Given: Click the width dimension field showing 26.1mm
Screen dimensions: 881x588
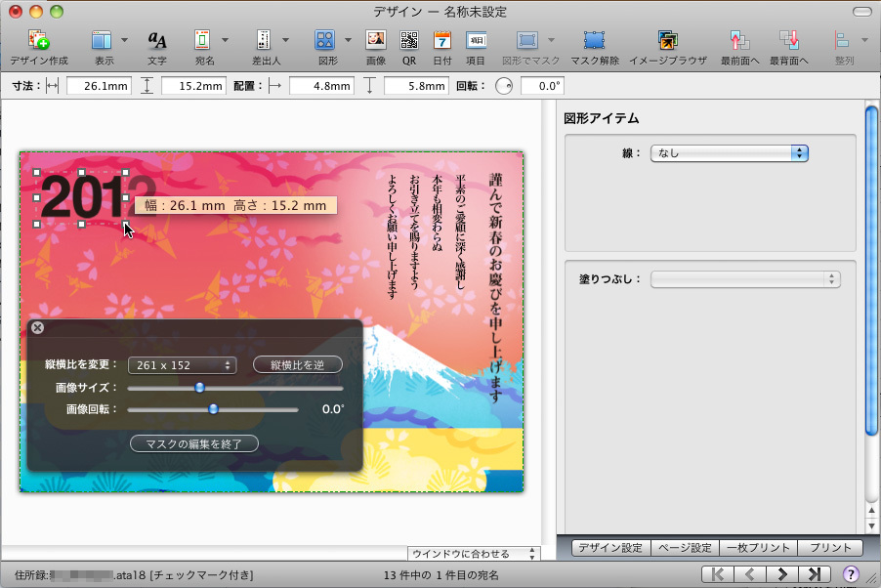Looking at the screenshot, I should click(98, 86).
